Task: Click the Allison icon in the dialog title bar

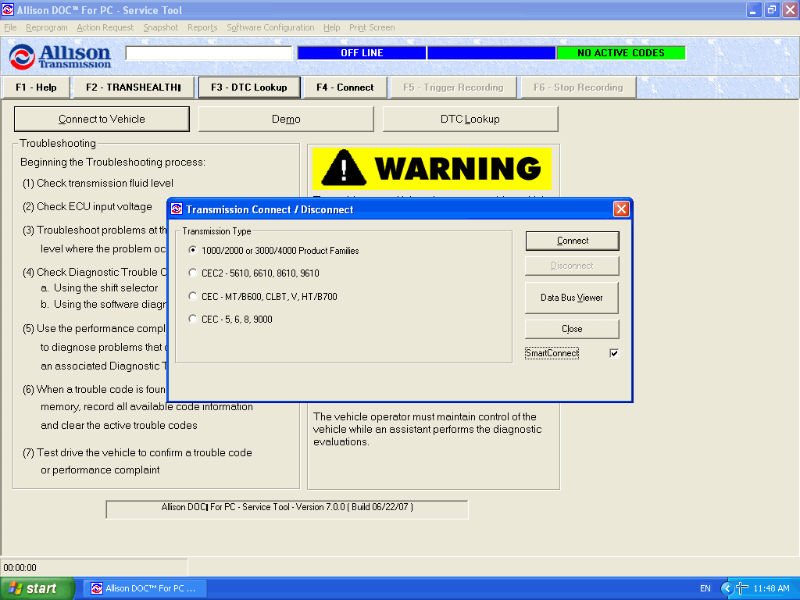Action: [x=177, y=209]
